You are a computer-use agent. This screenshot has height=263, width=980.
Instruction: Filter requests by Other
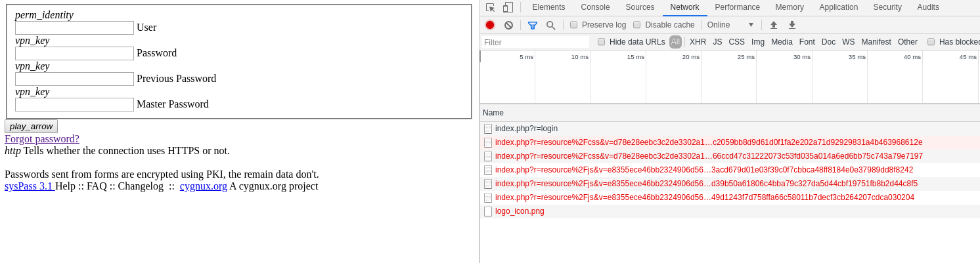tap(908, 42)
